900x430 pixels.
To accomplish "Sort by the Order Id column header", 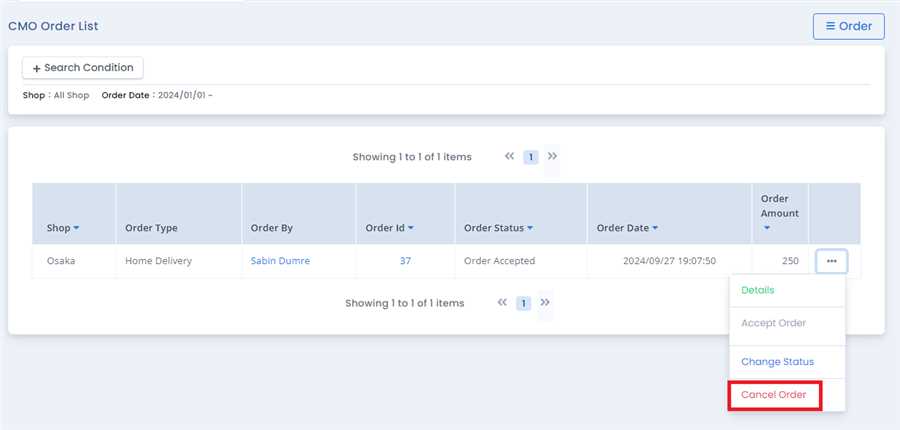I will [389, 228].
